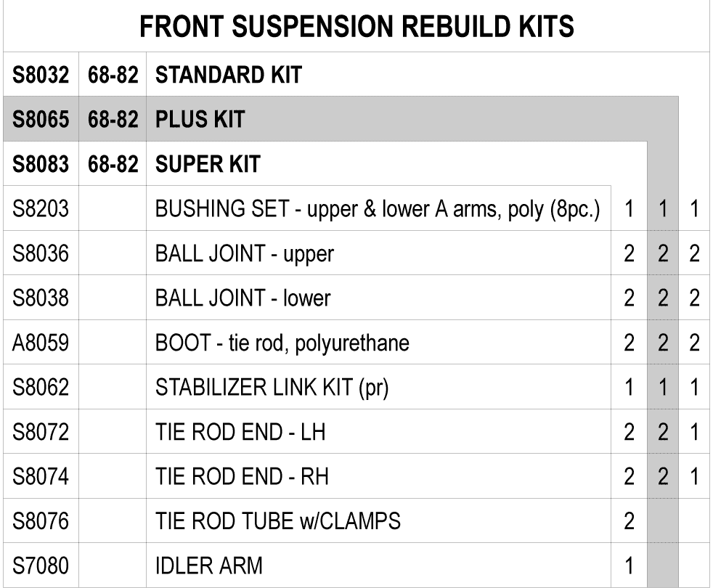The width and height of the screenshot is (713, 588).
Task: Select the S8065 Plus Kit part number
Action: (41, 119)
